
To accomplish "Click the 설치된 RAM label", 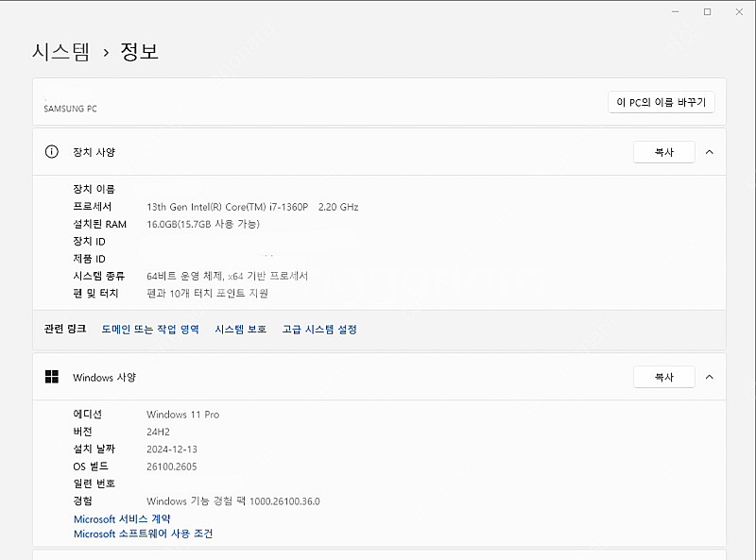I will point(100,224).
